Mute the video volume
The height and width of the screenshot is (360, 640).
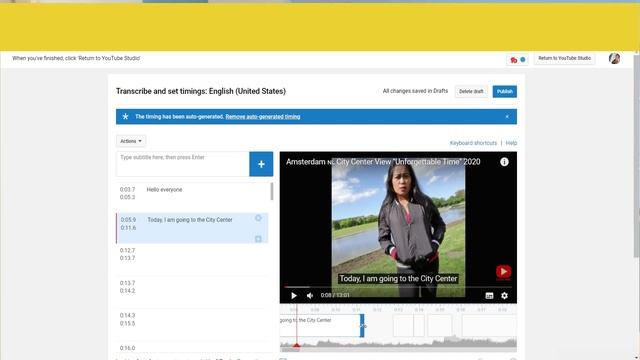click(x=310, y=296)
